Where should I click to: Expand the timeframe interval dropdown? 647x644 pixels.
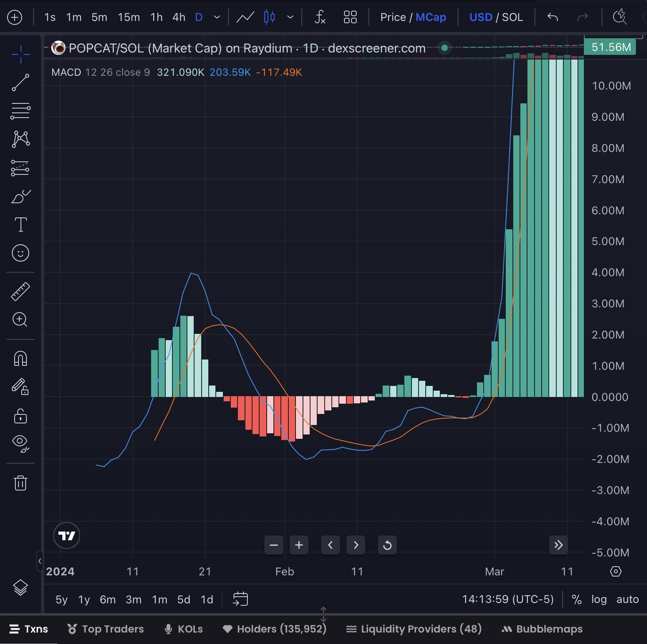click(217, 17)
